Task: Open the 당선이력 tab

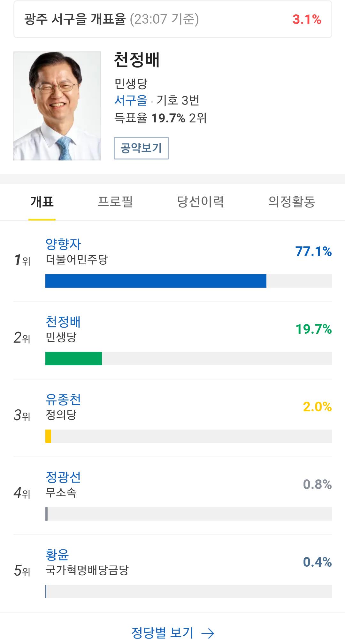Action: (200, 202)
